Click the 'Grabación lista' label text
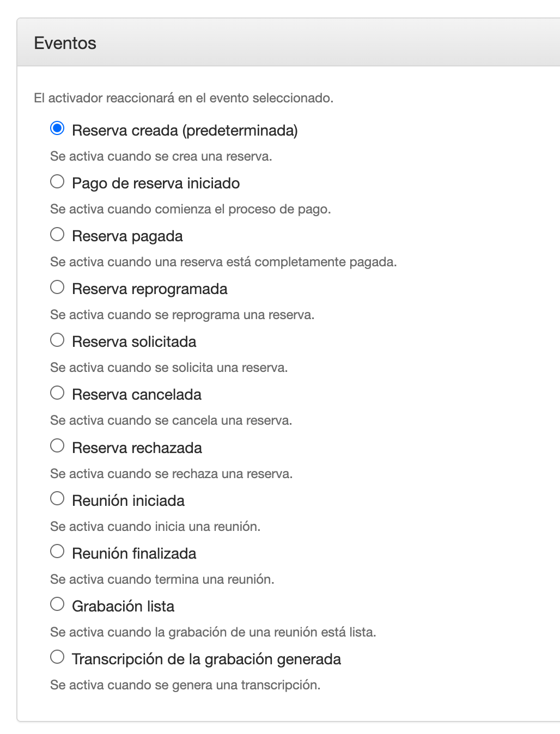The width and height of the screenshot is (560, 734). tap(123, 607)
